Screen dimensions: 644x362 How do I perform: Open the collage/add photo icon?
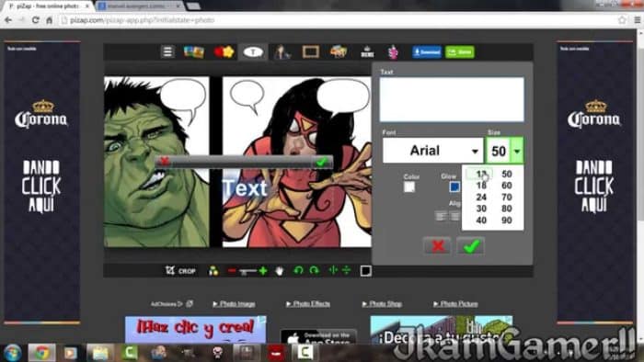pyautogui.click(x=339, y=52)
